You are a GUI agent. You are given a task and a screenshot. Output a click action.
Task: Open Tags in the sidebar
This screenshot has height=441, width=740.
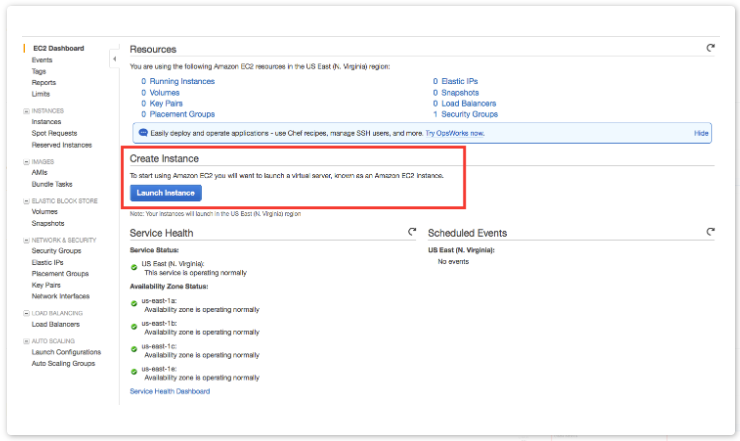click(x=39, y=71)
